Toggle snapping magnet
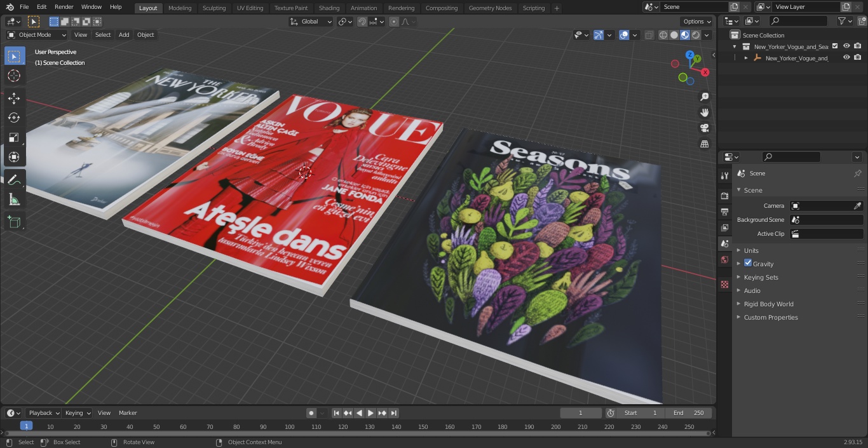 click(x=362, y=22)
